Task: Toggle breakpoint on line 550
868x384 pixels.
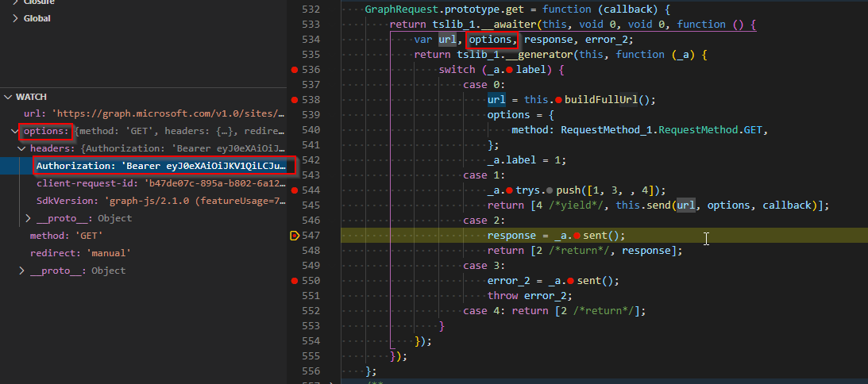Action: coord(295,281)
